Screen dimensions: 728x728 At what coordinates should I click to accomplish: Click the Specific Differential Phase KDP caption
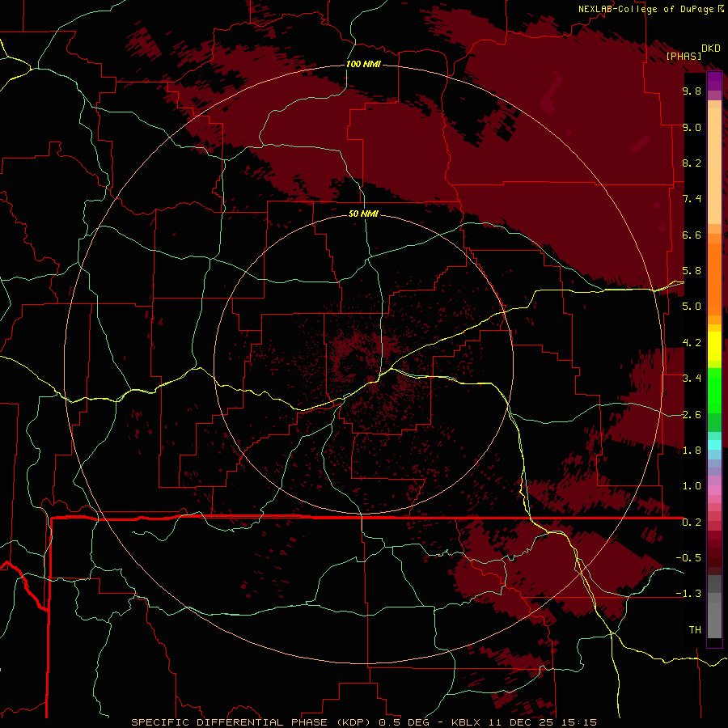pos(363,722)
